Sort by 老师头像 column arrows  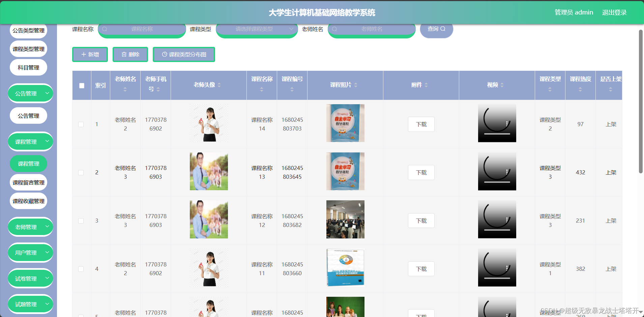[219, 85]
